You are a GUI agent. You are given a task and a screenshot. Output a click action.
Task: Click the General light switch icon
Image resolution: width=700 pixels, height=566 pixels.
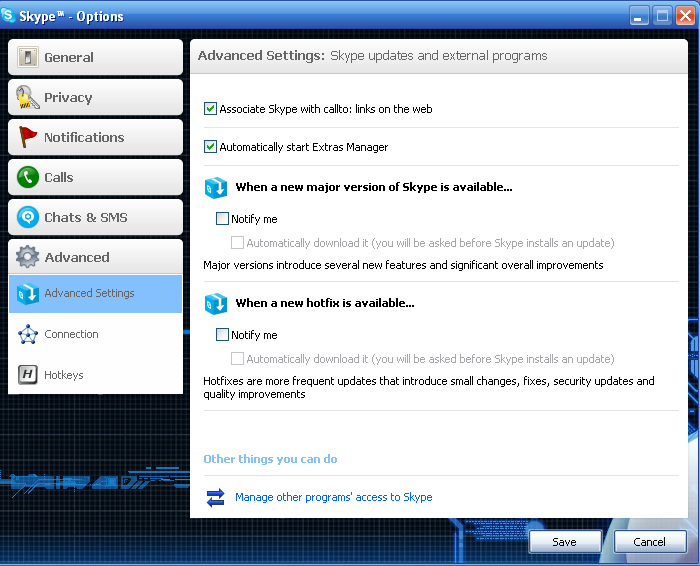point(28,57)
